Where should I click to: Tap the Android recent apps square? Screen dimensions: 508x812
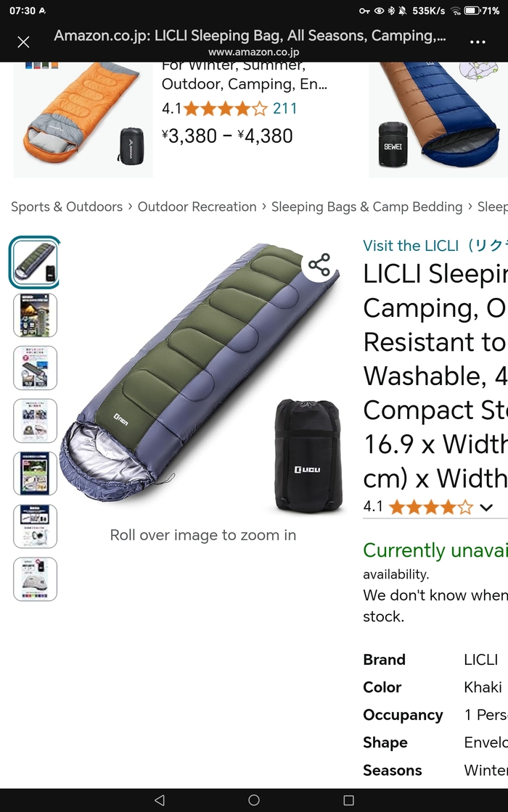349,800
